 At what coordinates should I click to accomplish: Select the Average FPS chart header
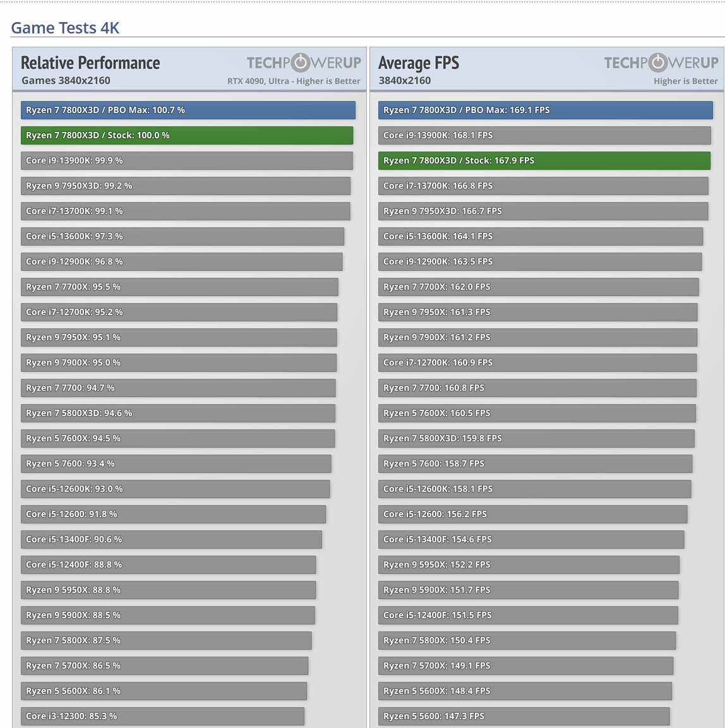tap(419, 63)
